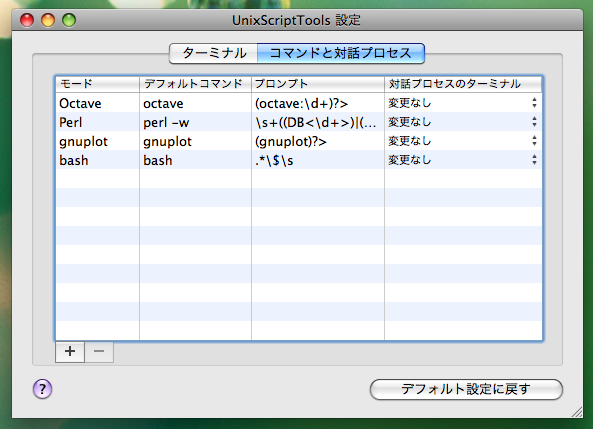Click the perl -w command cell

tap(196, 122)
